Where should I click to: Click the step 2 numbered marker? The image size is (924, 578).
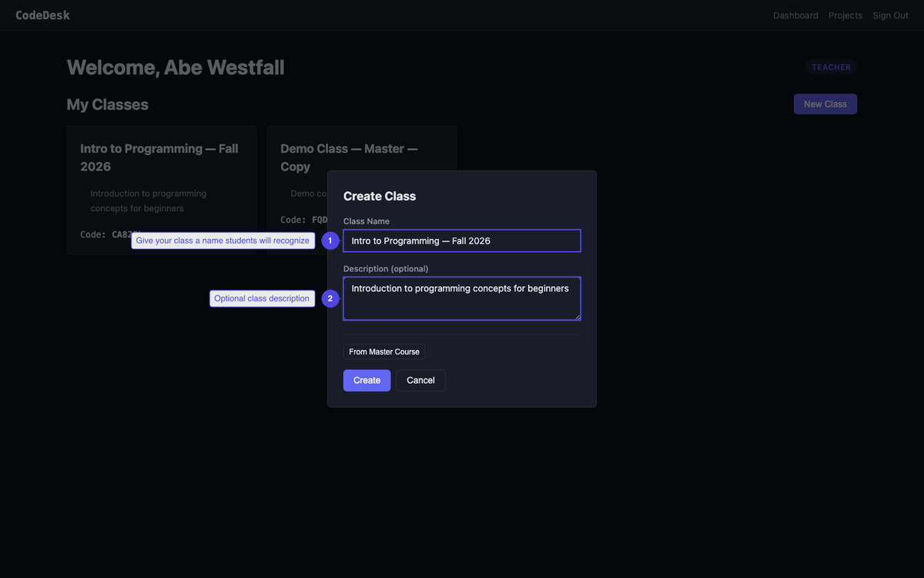330,298
